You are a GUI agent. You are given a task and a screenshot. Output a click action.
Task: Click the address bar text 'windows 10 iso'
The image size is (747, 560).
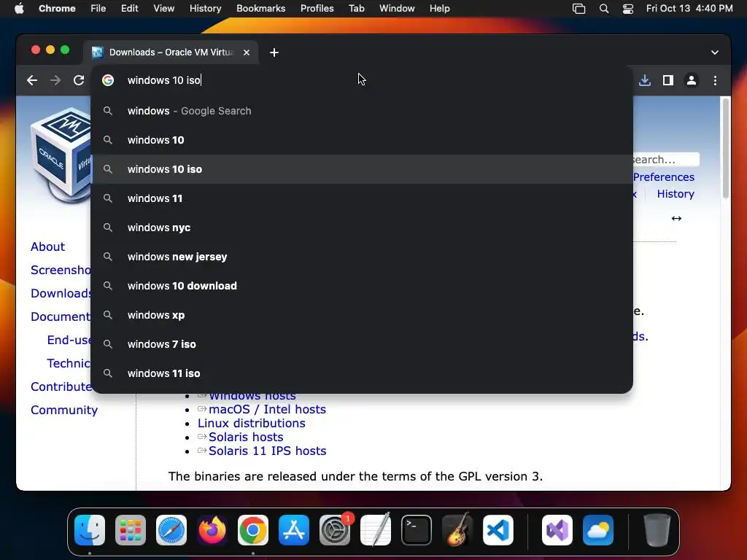click(164, 80)
